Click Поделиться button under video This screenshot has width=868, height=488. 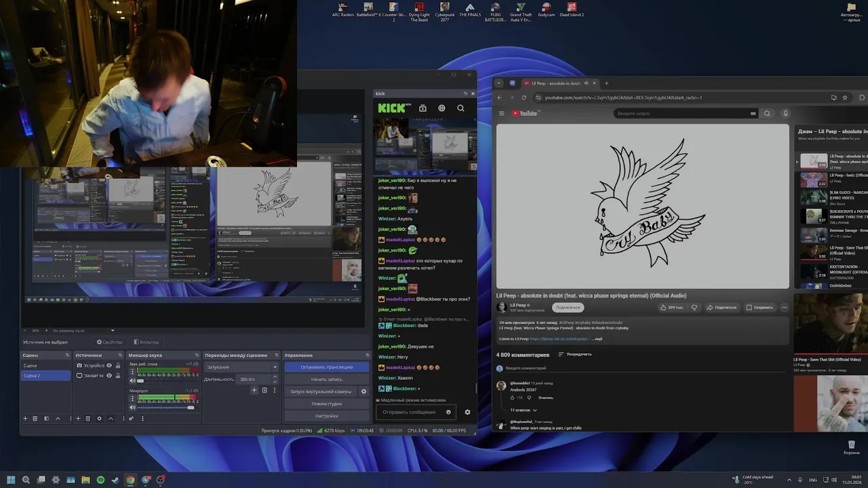pos(721,307)
